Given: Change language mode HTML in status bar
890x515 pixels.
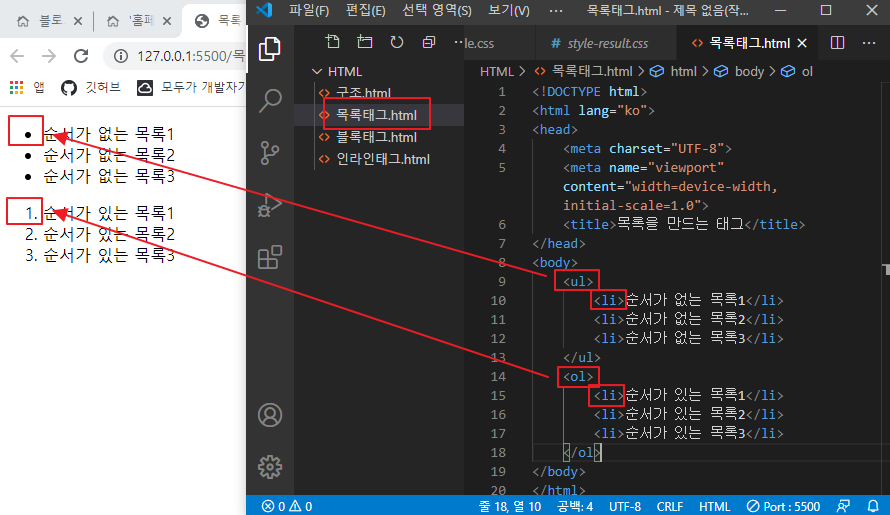Looking at the screenshot, I should pos(714,506).
